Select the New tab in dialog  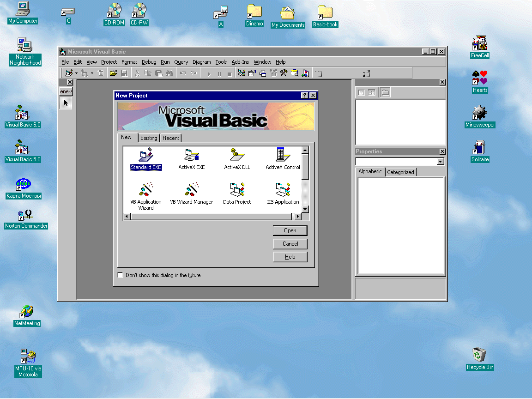[x=126, y=137]
